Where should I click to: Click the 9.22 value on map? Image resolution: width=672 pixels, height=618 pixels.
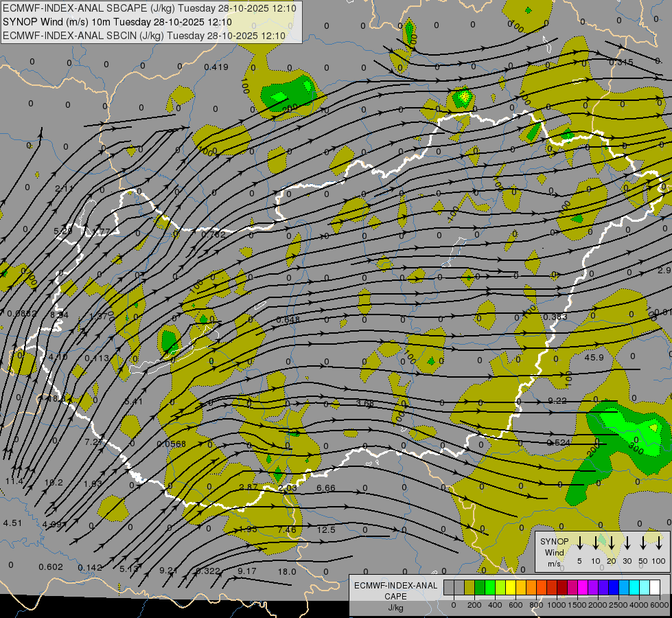tap(557, 400)
